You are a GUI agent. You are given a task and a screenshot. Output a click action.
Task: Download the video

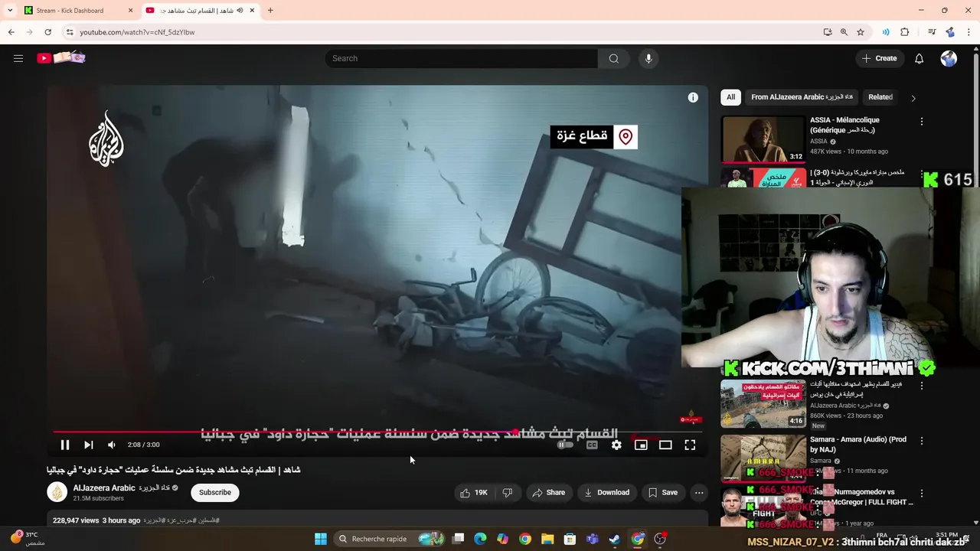606,493
